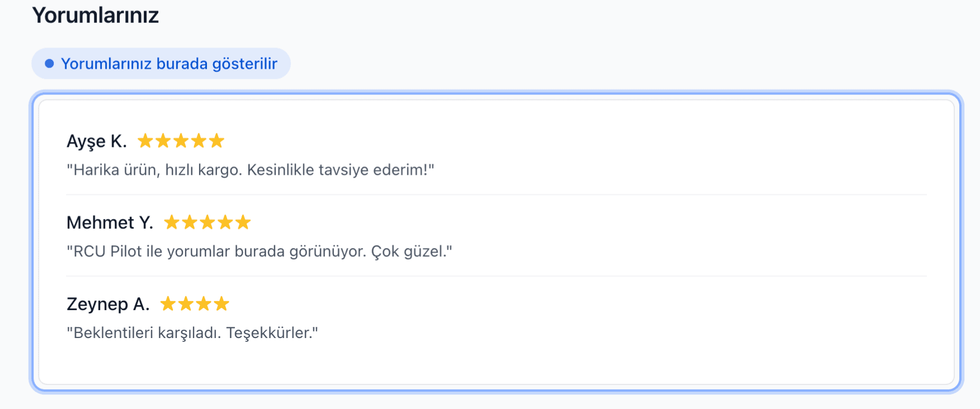Select Zeynep A.'s 'Beklentileri karşıladı' comment
This screenshot has width=980, height=409.
pos(193,332)
